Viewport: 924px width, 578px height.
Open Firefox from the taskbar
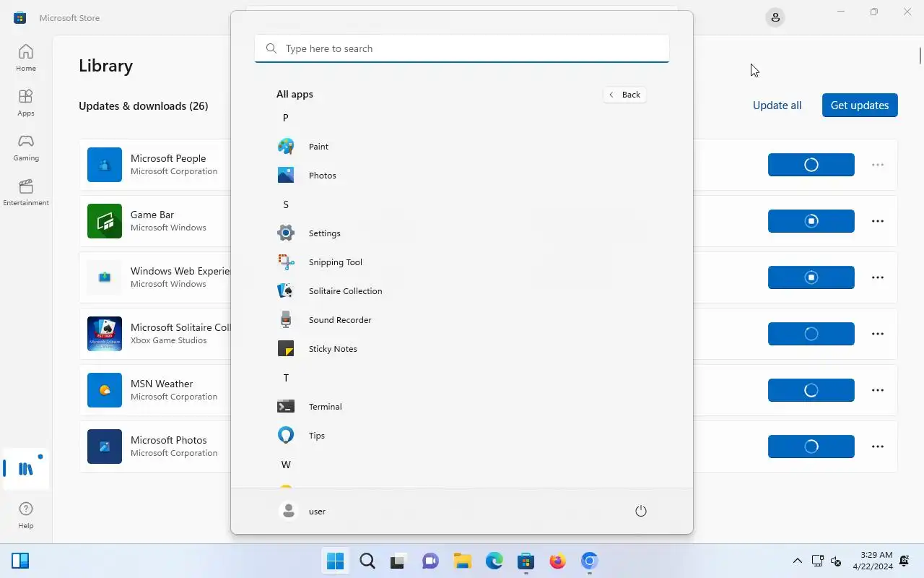click(558, 561)
